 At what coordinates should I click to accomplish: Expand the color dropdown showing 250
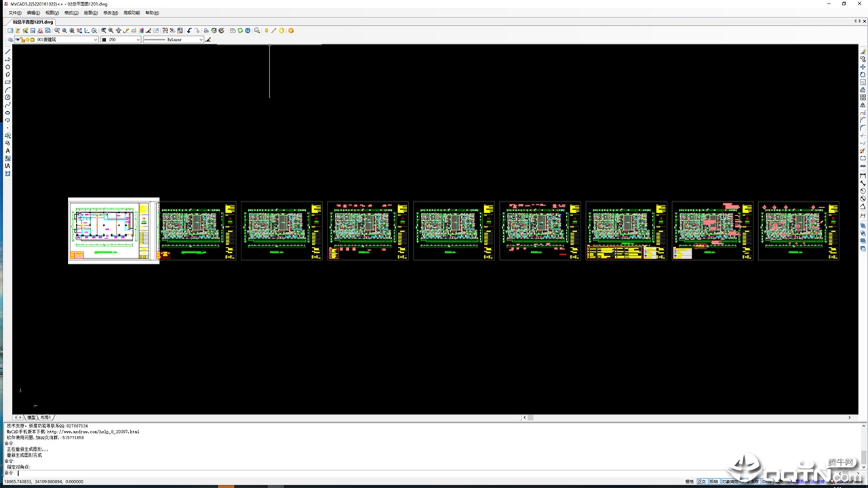[122, 40]
